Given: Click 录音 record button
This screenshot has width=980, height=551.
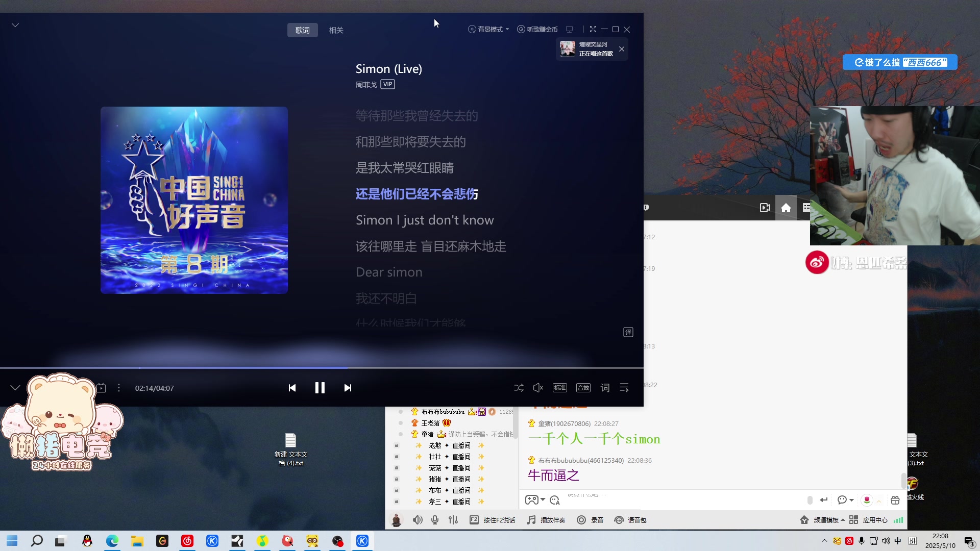Looking at the screenshot, I should [x=590, y=520].
